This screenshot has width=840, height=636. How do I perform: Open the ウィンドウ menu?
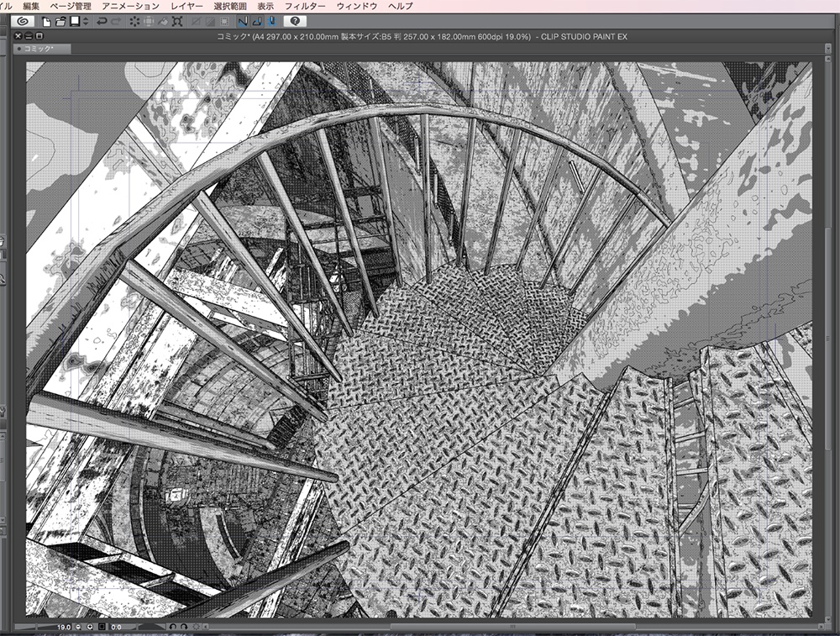click(x=357, y=6)
